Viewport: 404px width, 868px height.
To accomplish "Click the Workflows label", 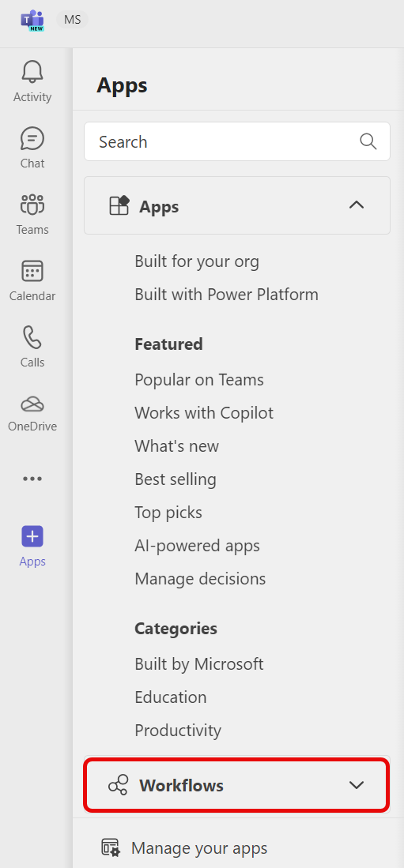I will tap(181, 785).
